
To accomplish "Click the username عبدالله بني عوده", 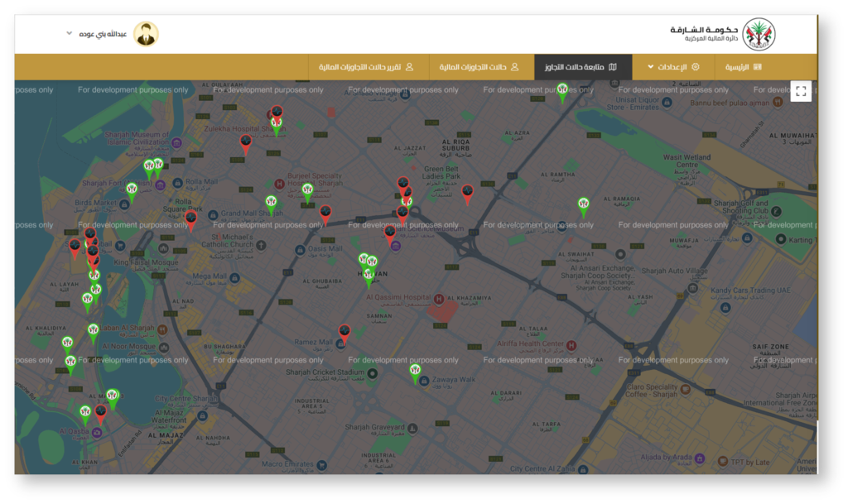I will [104, 34].
